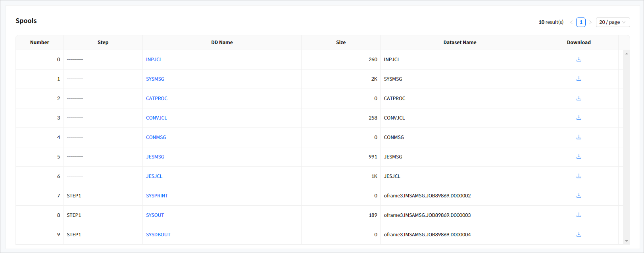This screenshot has width=644, height=253.
Task: Open the 20 / page size dropdown
Action: [612, 22]
